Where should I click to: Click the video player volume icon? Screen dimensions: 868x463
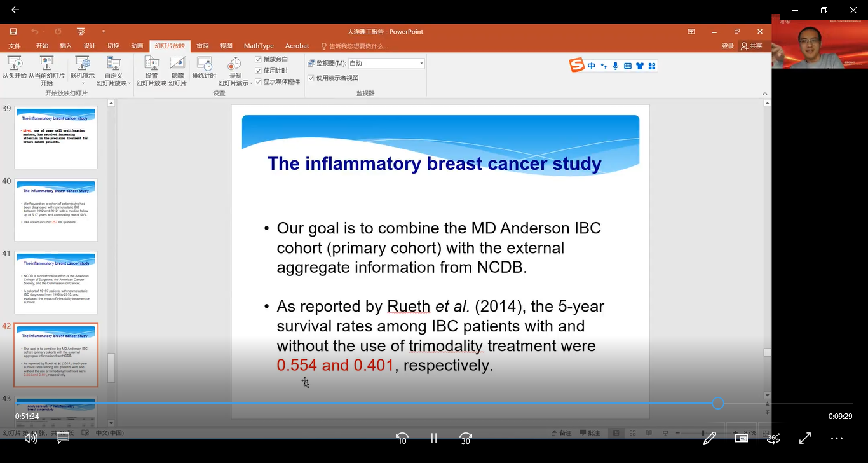click(x=31, y=438)
